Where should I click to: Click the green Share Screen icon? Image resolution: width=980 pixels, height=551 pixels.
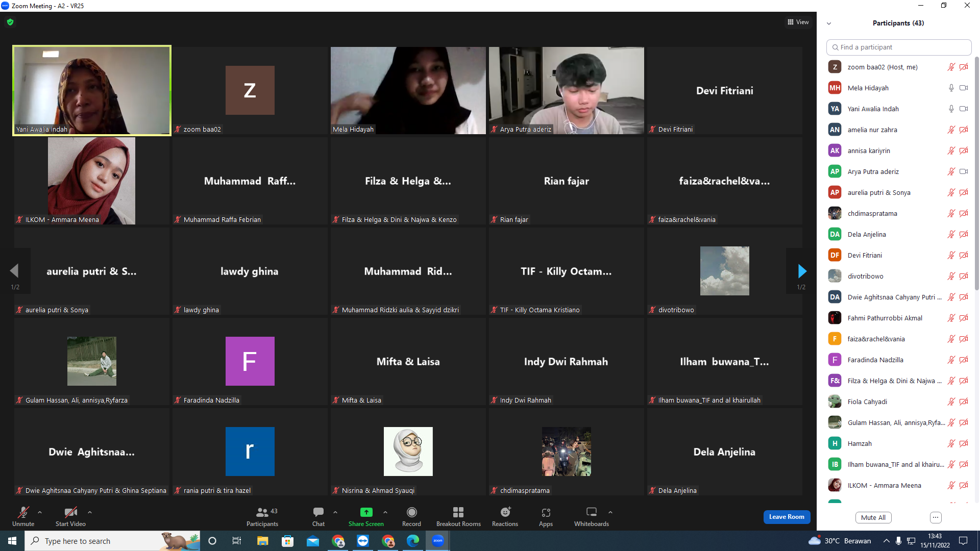(366, 512)
